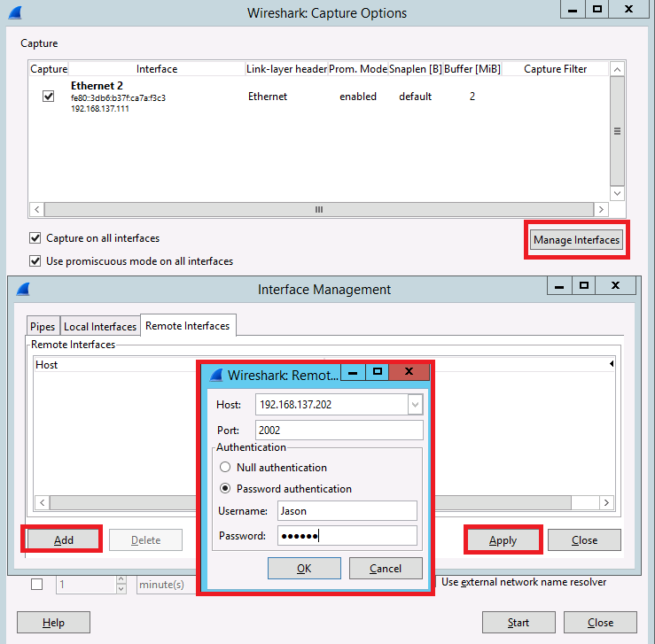
Task: Click the Buffer [MiB] column header
Action: click(x=472, y=69)
